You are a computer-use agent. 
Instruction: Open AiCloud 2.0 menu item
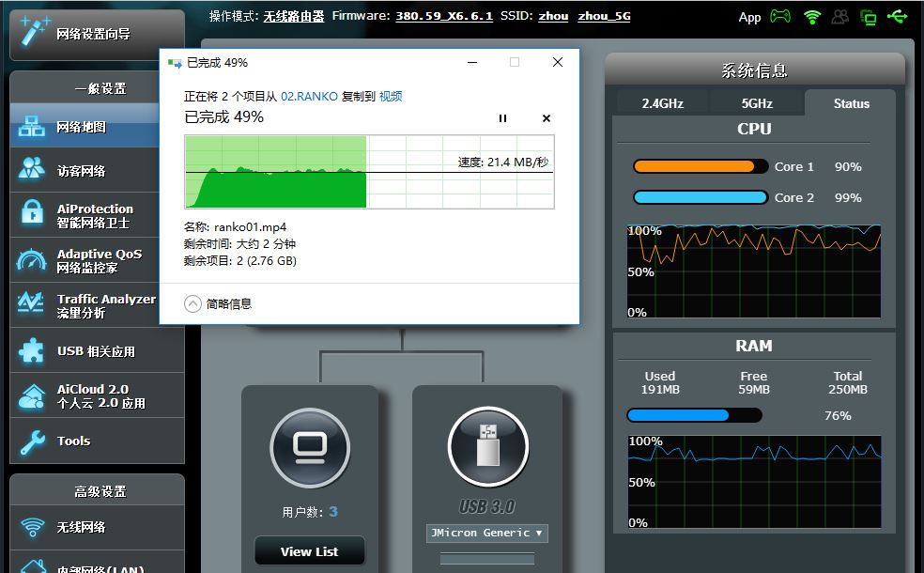click(x=98, y=395)
